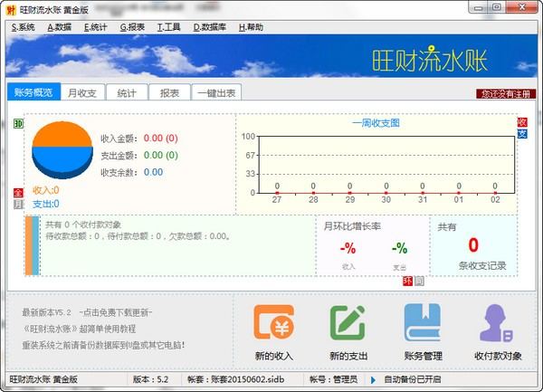
Task: Toggle the 3D pie chart icon
Action: coord(18,123)
